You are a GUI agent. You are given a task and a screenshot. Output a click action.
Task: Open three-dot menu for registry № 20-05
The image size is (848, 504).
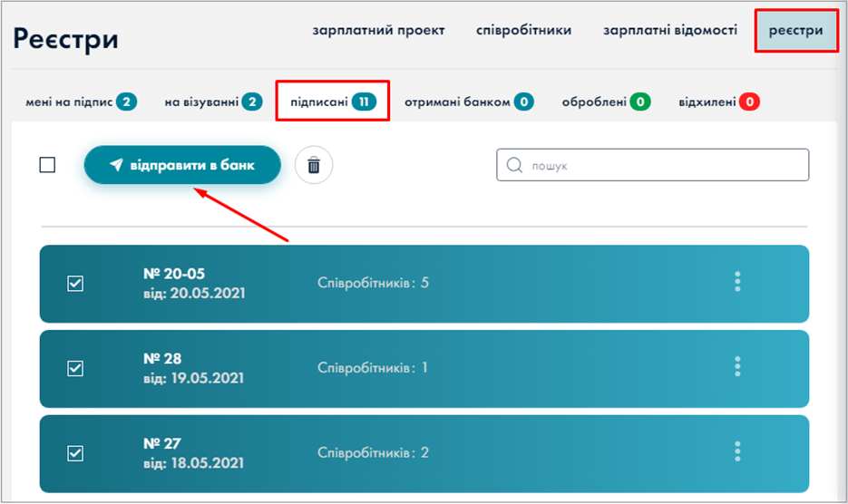[737, 282]
